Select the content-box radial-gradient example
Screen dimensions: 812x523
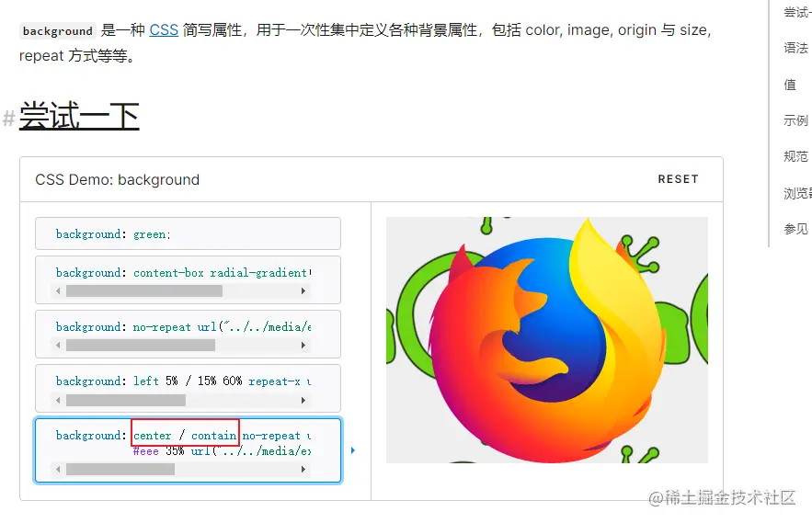click(x=188, y=279)
